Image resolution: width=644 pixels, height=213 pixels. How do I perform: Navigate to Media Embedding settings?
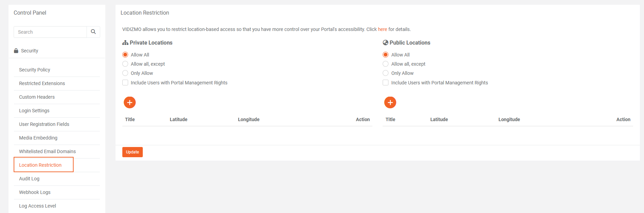pyautogui.click(x=38, y=138)
